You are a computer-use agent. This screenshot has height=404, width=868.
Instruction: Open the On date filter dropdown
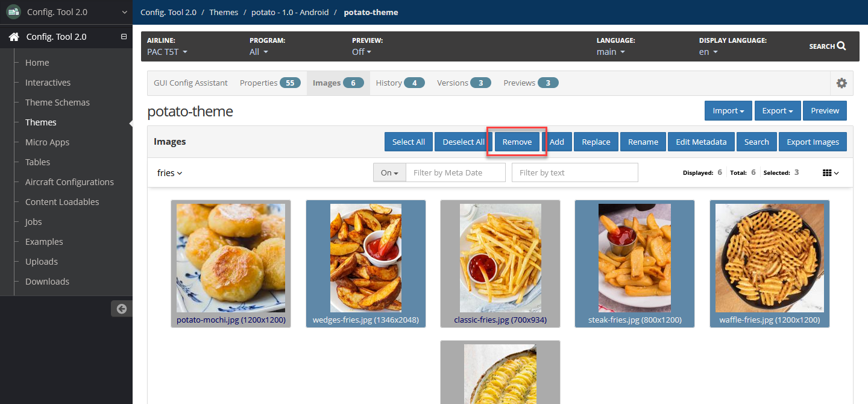pyautogui.click(x=389, y=172)
